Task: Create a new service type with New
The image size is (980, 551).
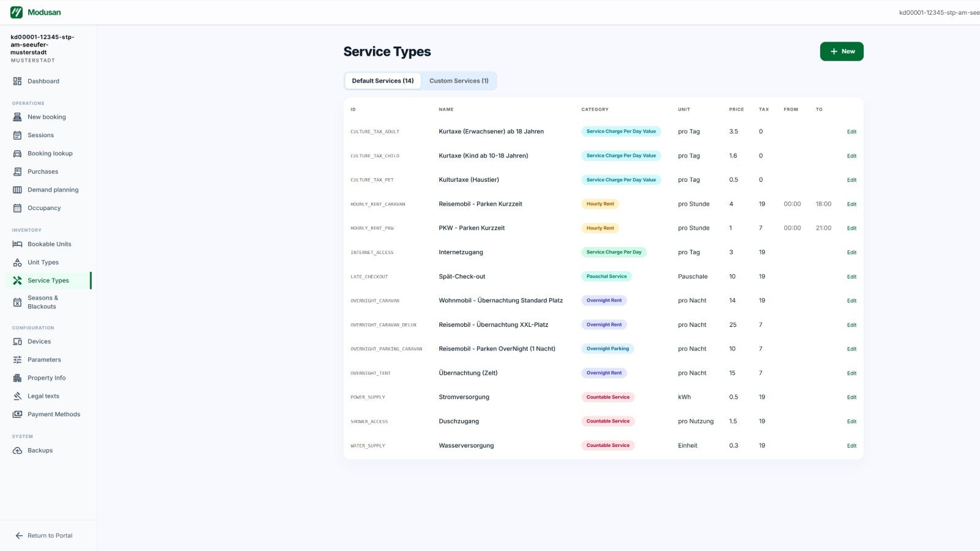Action: (842, 51)
